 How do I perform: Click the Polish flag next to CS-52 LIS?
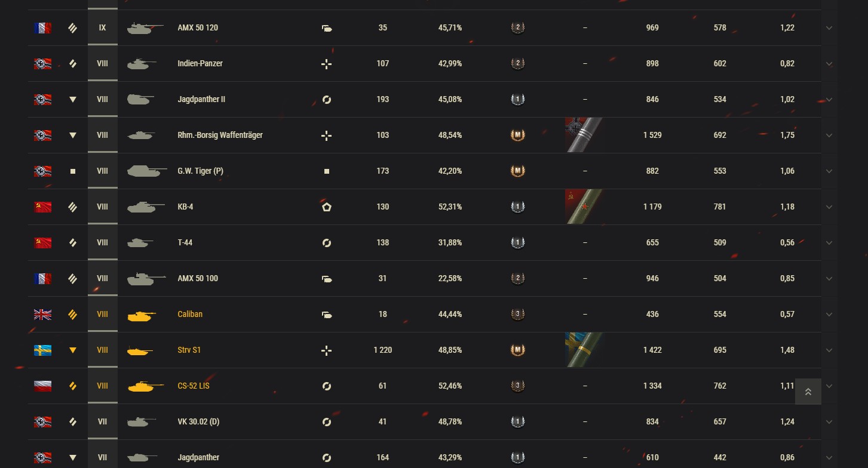[42, 386]
